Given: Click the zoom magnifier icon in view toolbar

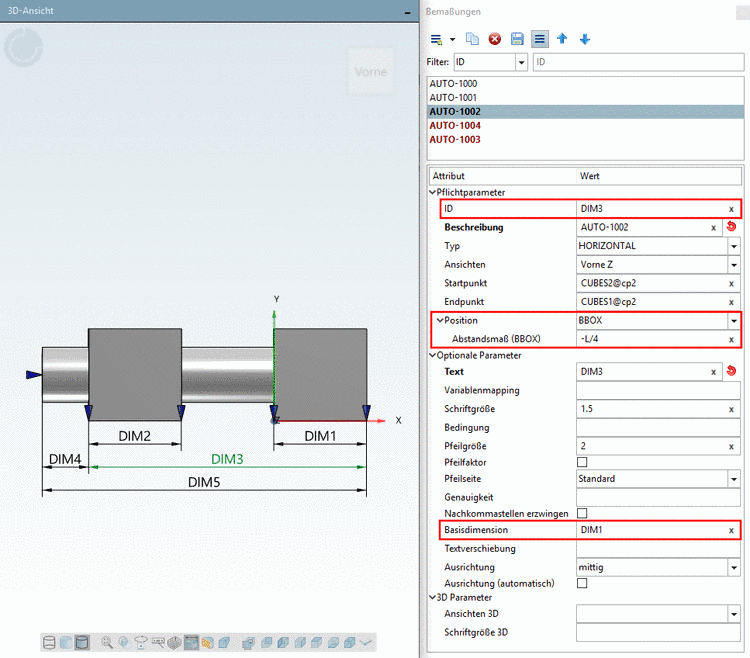Looking at the screenshot, I should (x=107, y=641).
